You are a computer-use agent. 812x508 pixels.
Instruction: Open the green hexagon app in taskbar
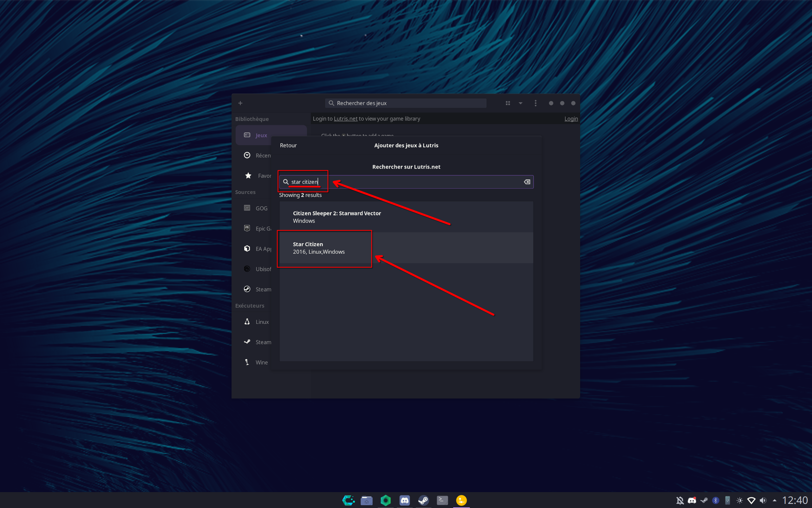tap(385, 500)
